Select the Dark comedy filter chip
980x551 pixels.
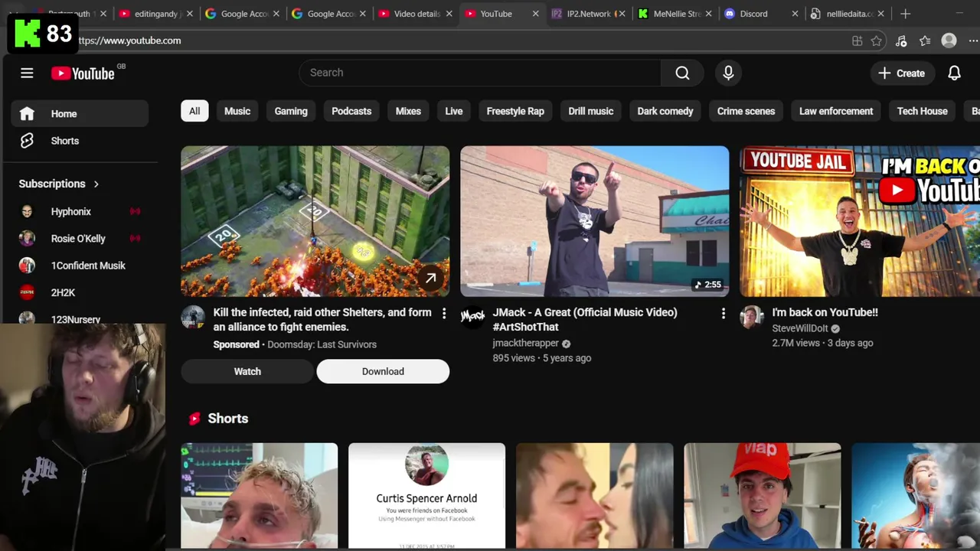[x=665, y=111]
